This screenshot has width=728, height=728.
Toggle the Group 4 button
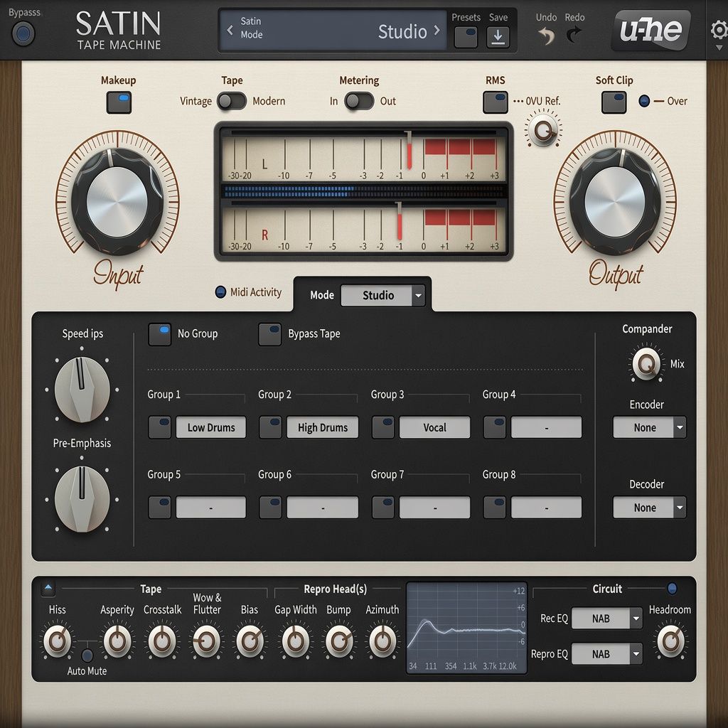tap(495, 427)
